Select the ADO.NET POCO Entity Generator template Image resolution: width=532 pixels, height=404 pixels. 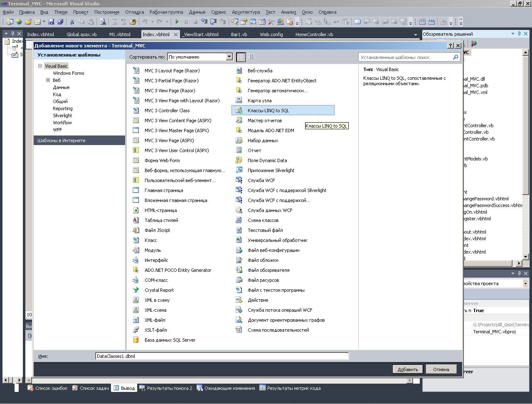click(x=178, y=270)
